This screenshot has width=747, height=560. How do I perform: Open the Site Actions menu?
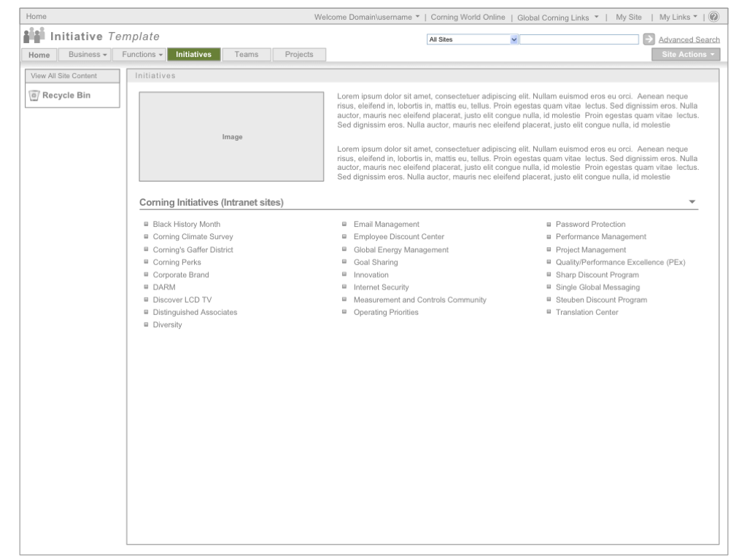click(686, 54)
